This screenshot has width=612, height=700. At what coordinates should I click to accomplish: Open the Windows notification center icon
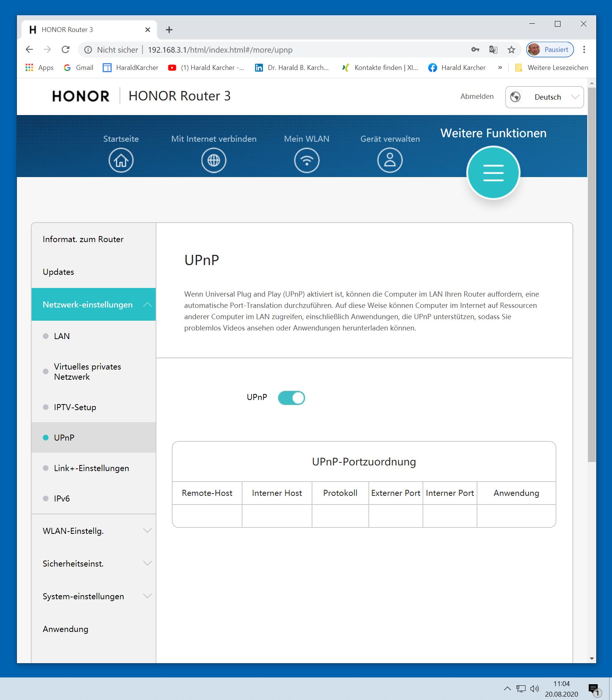[595, 689]
